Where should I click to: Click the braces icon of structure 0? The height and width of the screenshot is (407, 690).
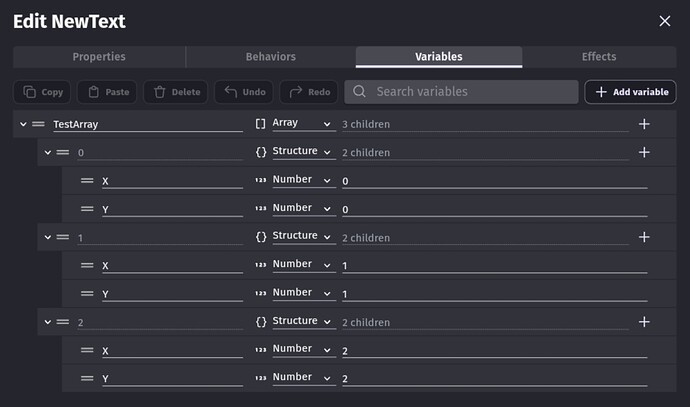click(x=261, y=152)
